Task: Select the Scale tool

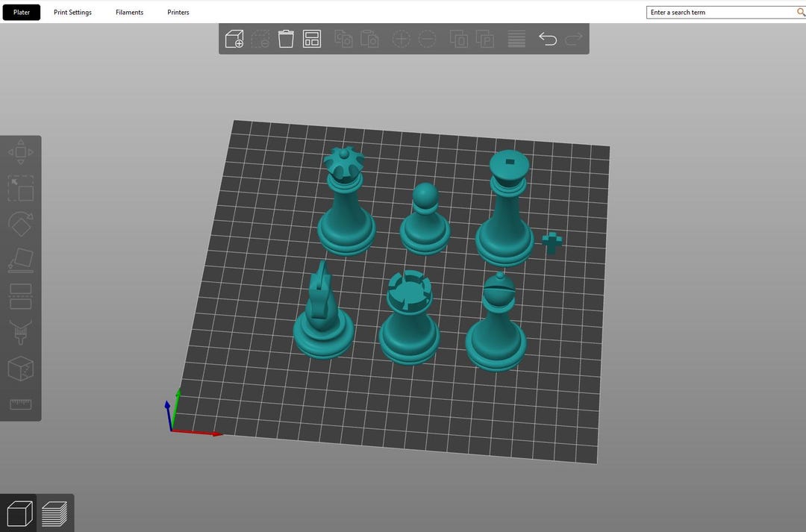Action: pos(20,188)
